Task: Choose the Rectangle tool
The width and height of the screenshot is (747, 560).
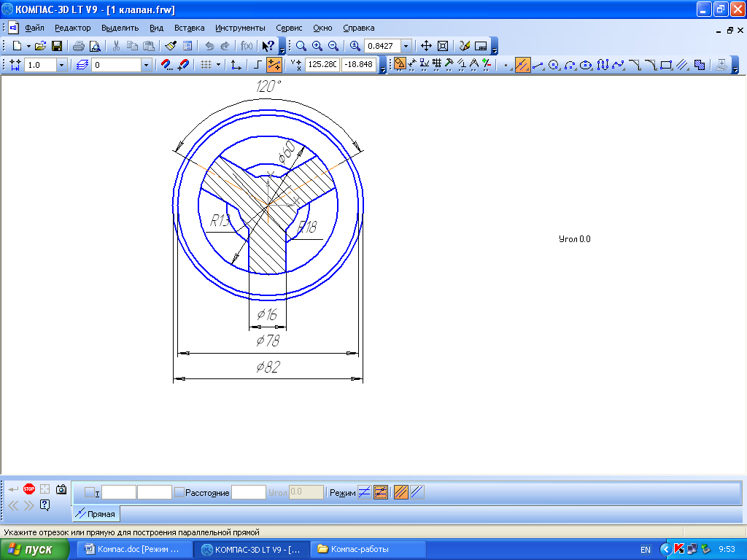Action: (665, 65)
